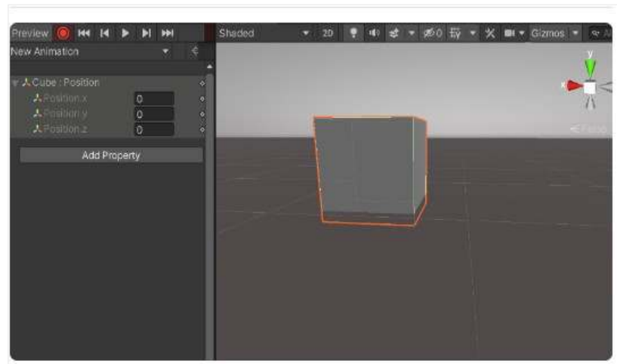617x364 pixels.
Task: Open the Shaded draw mode dropdown
Action: click(x=264, y=33)
